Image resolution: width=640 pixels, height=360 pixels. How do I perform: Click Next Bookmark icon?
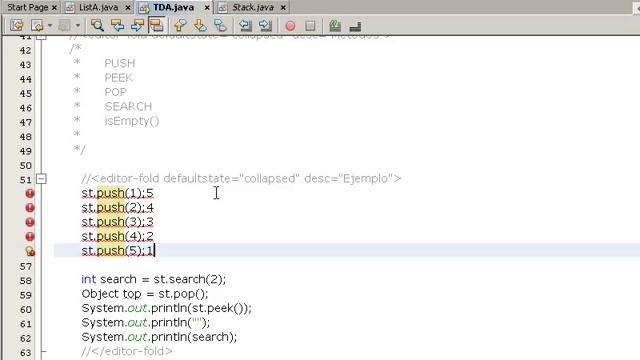pos(200,25)
